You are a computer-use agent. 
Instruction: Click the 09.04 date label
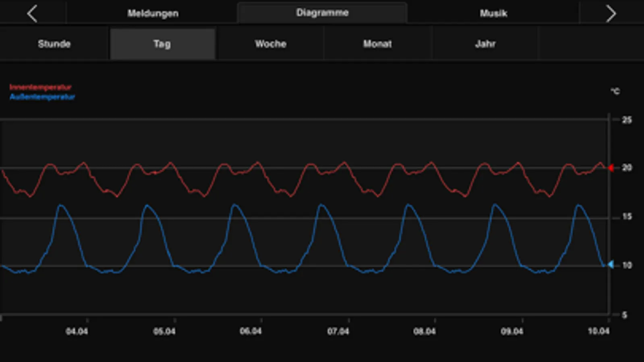512,331
